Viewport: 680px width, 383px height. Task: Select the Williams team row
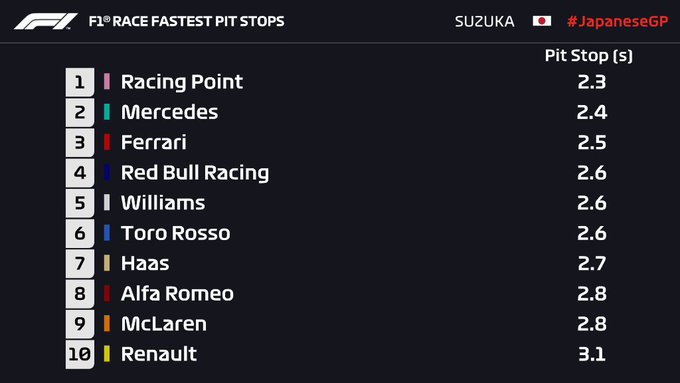click(x=336, y=203)
